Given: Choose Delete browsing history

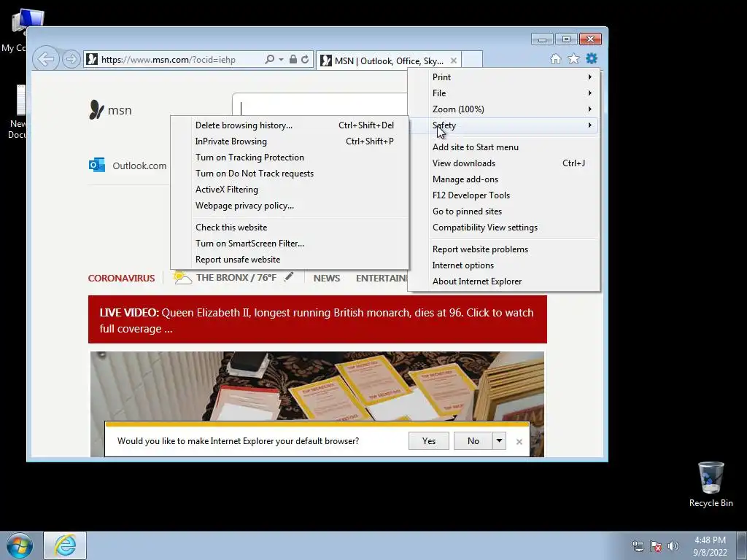Looking at the screenshot, I should (290, 125).
